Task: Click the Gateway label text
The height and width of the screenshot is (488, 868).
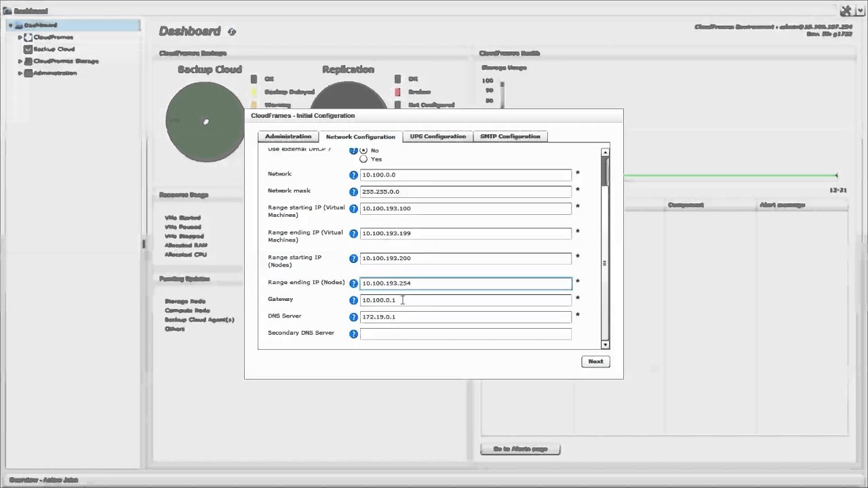Action: click(x=280, y=300)
